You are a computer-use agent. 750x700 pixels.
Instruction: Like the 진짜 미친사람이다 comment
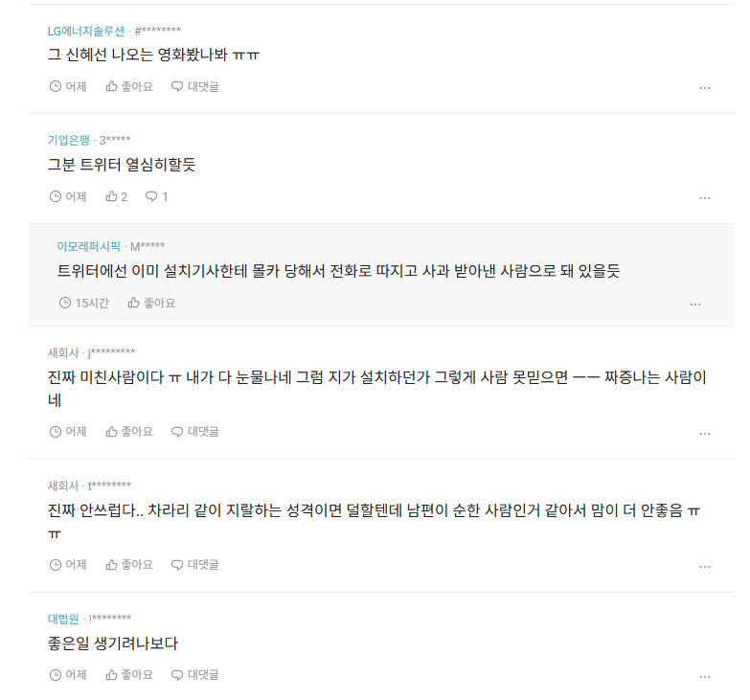pos(129,431)
